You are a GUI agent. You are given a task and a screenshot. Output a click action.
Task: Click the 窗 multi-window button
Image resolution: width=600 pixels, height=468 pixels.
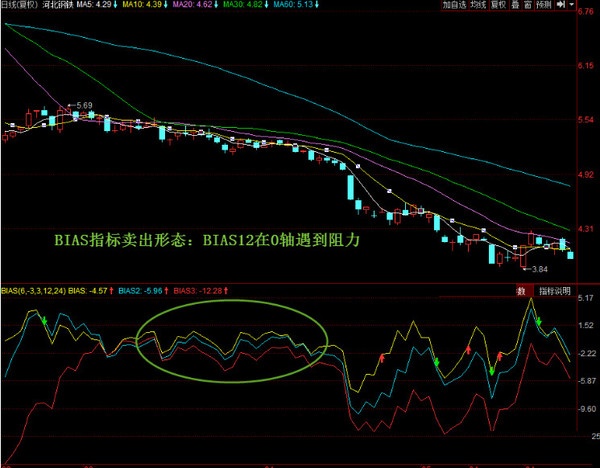(x=528, y=5)
